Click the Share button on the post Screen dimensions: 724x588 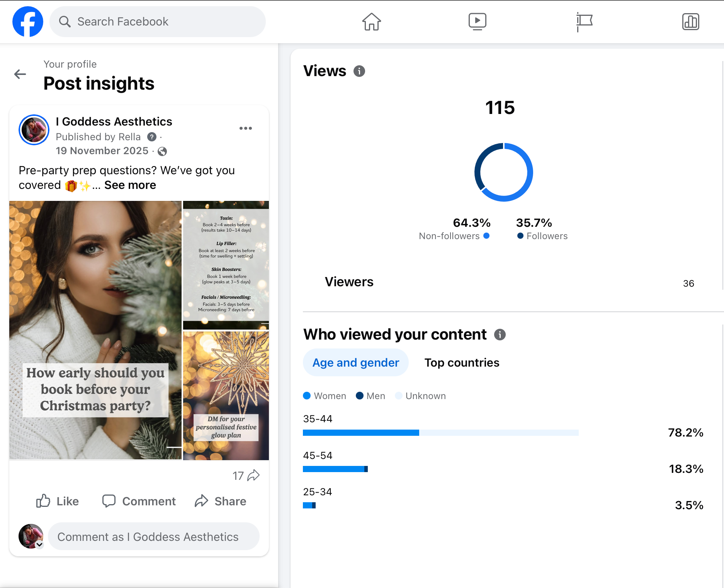pyautogui.click(x=221, y=501)
